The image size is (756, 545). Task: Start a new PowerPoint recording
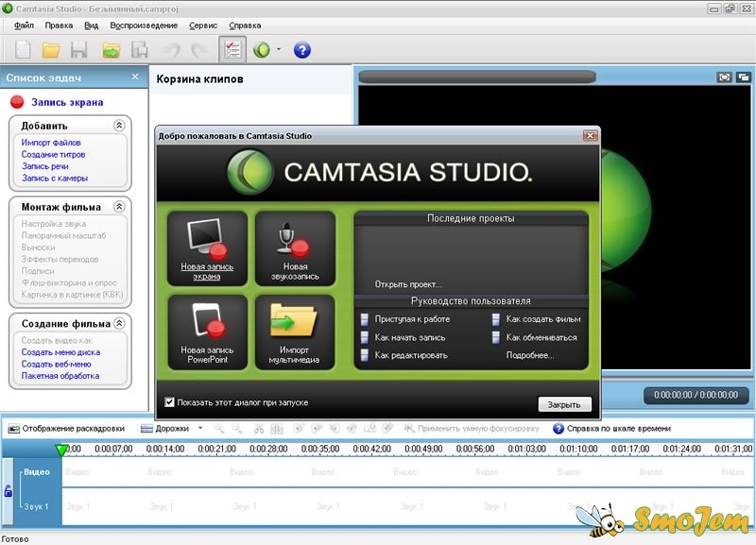click(x=207, y=323)
